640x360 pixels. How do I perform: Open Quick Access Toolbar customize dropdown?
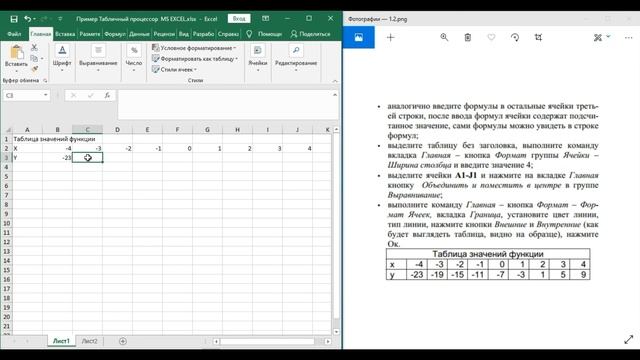60,19
